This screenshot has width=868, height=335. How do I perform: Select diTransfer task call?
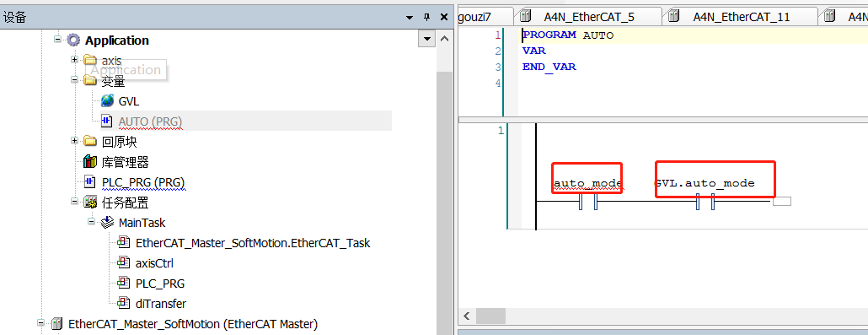pos(161,304)
